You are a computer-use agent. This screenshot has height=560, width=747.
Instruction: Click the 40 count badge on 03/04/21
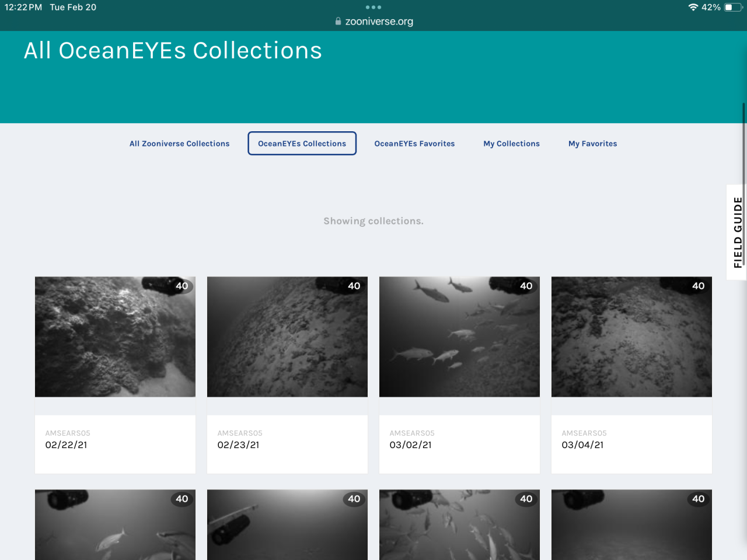pos(699,286)
